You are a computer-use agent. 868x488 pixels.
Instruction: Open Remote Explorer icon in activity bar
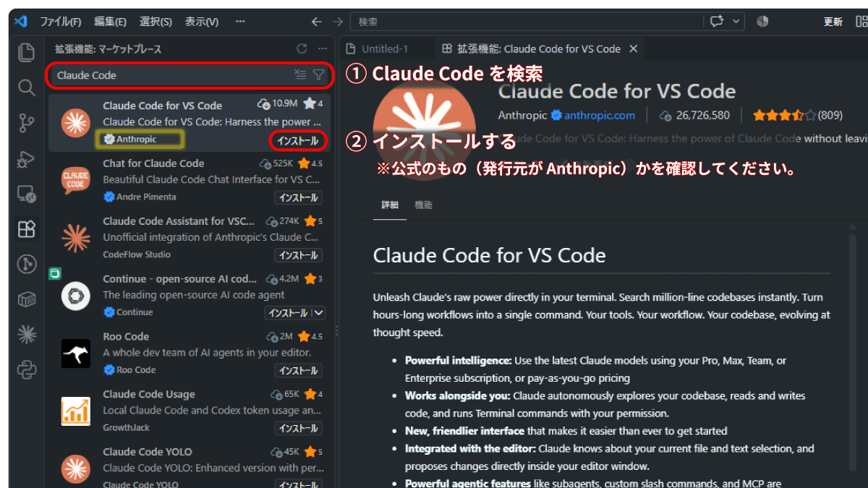tap(27, 194)
